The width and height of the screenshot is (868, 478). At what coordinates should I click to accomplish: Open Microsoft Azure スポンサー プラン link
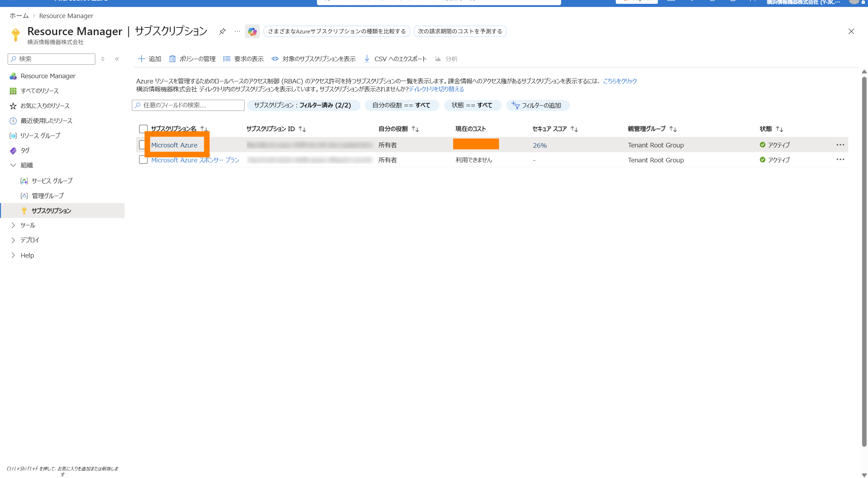point(195,160)
